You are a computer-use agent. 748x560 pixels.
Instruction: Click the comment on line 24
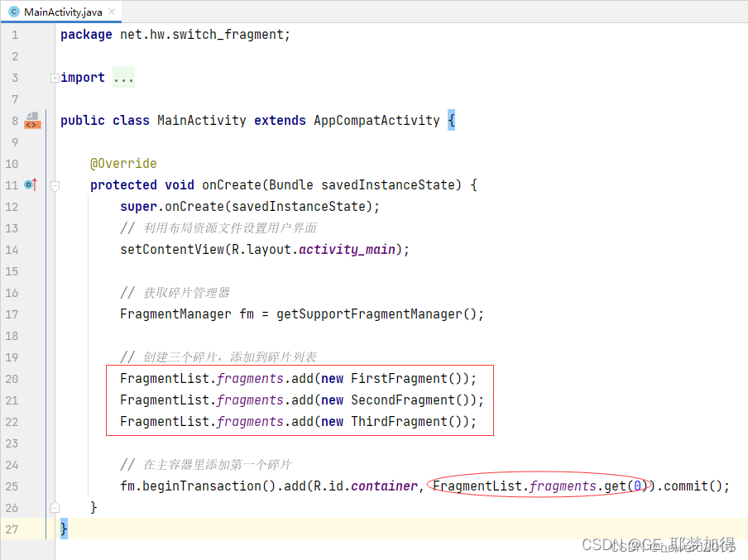(206, 465)
